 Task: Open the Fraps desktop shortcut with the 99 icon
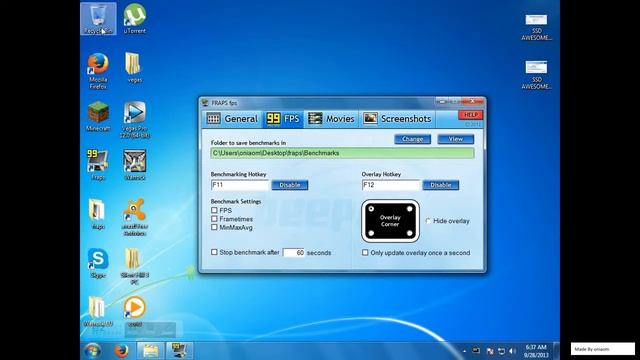click(98, 165)
